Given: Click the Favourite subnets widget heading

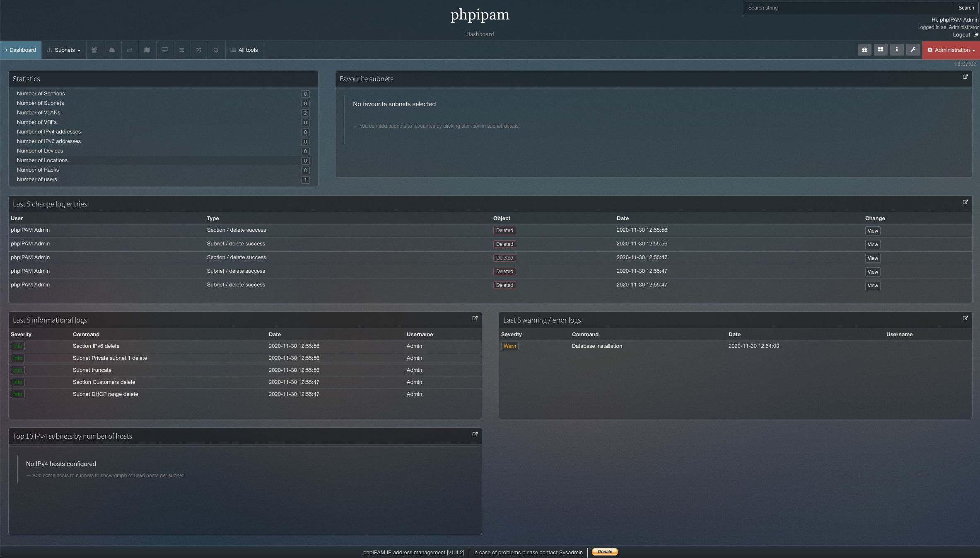Looking at the screenshot, I should click(x=366, y=79).
